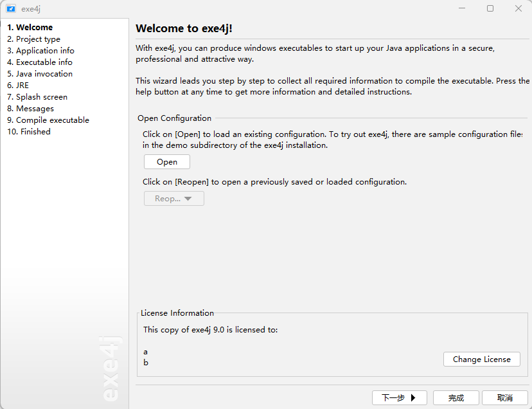Click the Open configuration button

click(167, 161)
